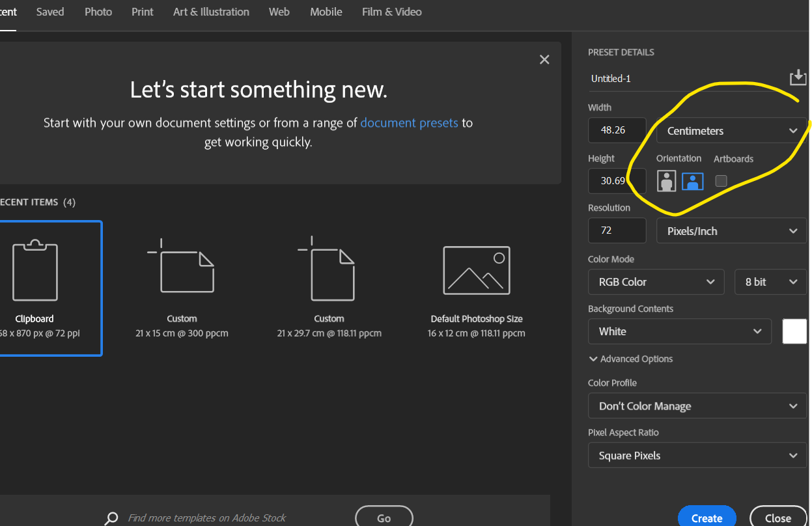
Task: Switch to the Web tab
Action: click(x=279, y=12)
